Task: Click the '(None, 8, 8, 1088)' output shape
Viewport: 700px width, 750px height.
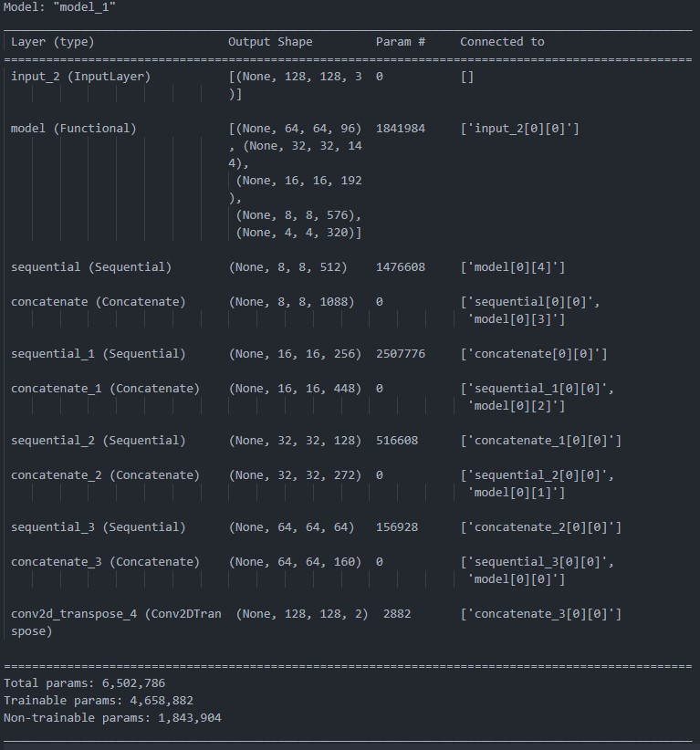Action: click(291, 302)
